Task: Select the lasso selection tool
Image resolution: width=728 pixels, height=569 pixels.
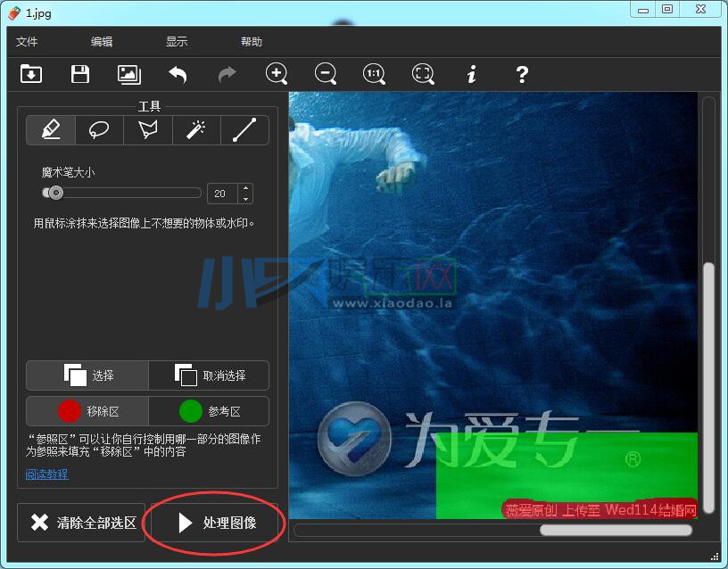Action: pos(99,130)
